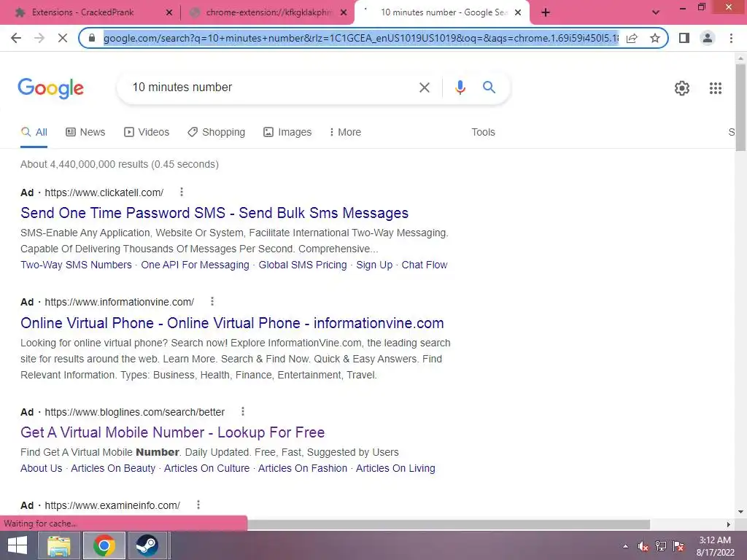
Task: Open the network tray icon
Action: (x=661, y=546)
